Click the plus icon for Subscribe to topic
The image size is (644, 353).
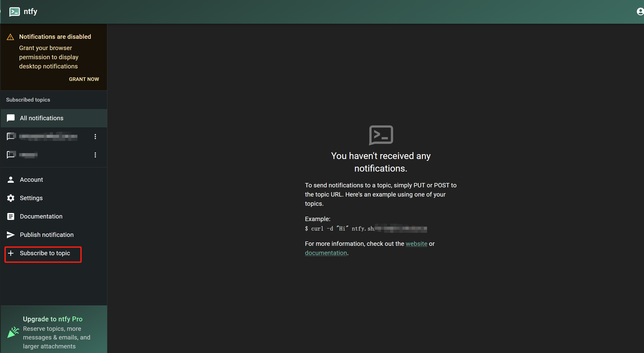11,253
